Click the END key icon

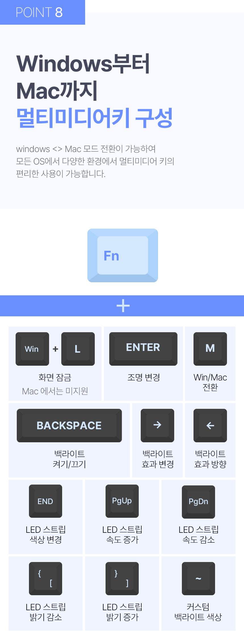click(x=45, y=501)
